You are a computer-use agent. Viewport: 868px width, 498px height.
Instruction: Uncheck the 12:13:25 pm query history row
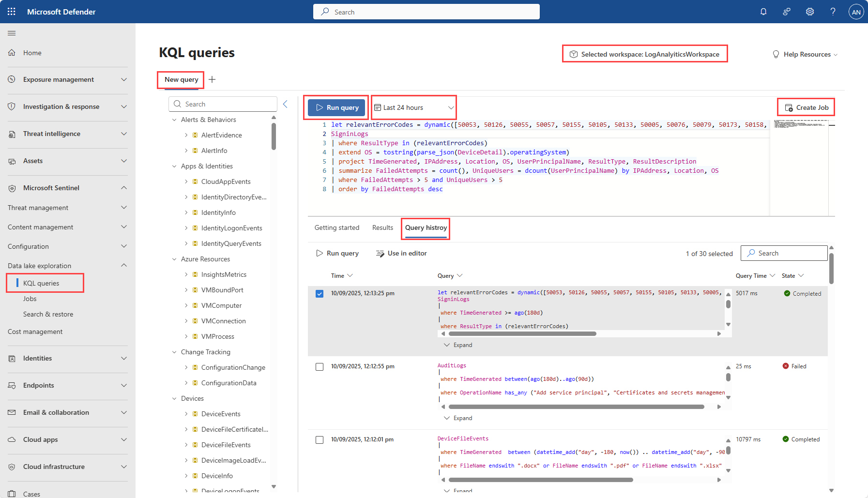tap(320, 294)
